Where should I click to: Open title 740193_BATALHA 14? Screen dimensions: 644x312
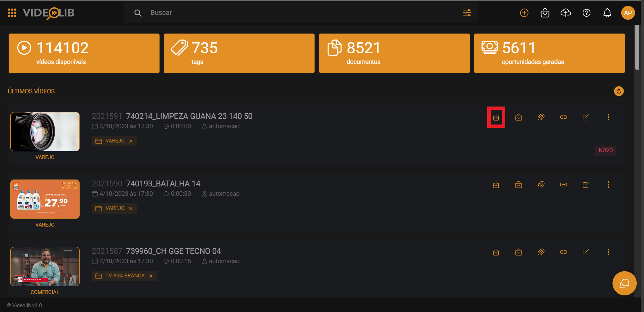click(x=163, y=184)
